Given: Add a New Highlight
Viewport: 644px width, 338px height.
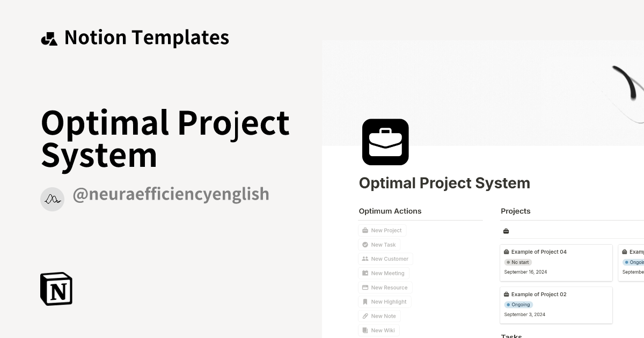Looking at the screenshot, I should coord(384,302).
